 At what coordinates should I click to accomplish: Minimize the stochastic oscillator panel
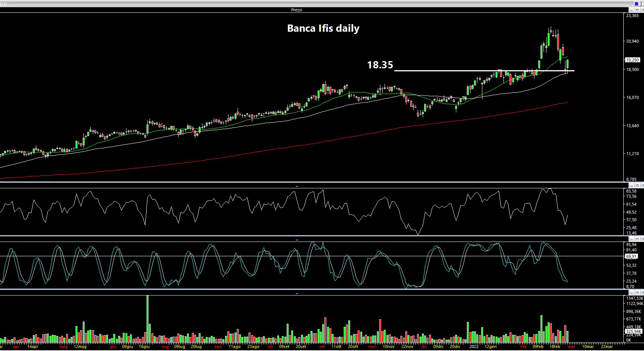click(x=632, y=239)
